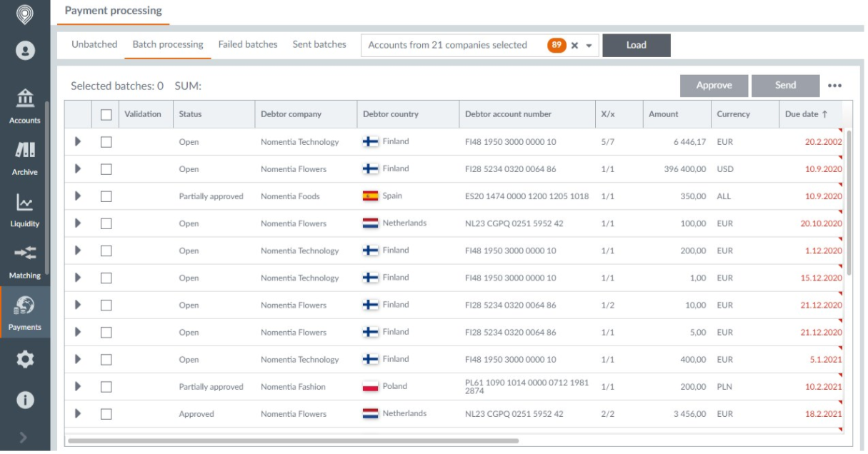Open the Accounts section

tap(25, 106)
